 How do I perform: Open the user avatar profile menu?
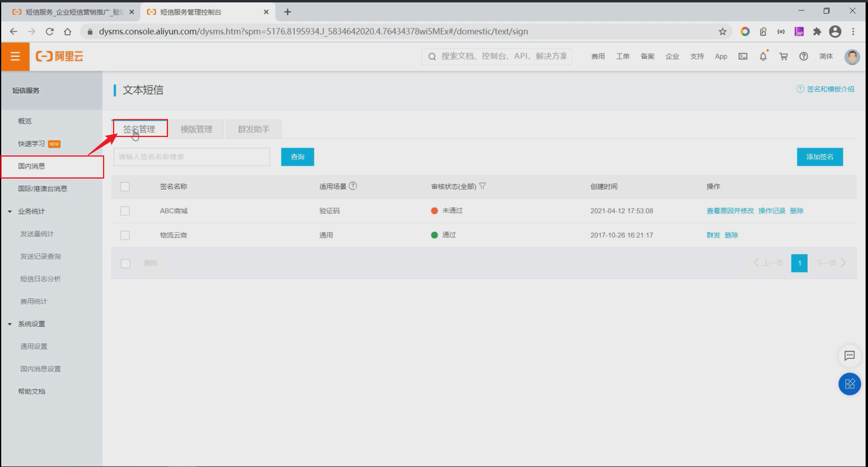pyautogui.click(x=852, y=56)
